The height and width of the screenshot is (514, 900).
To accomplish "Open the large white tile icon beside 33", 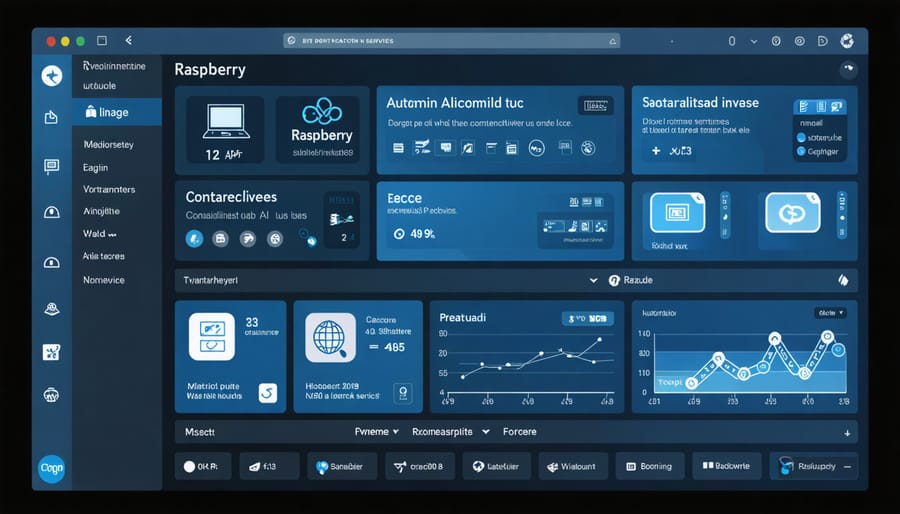I will [212, 337].
